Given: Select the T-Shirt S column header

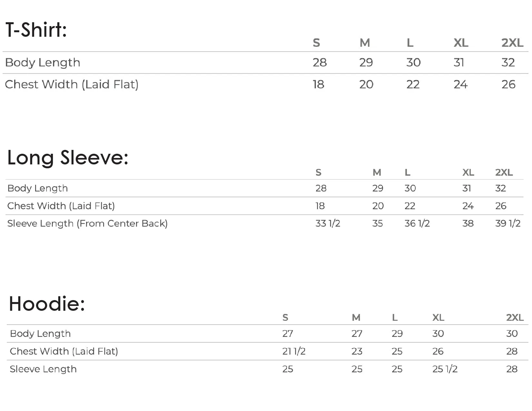Looking at the screenshot, I should [316, 43].
